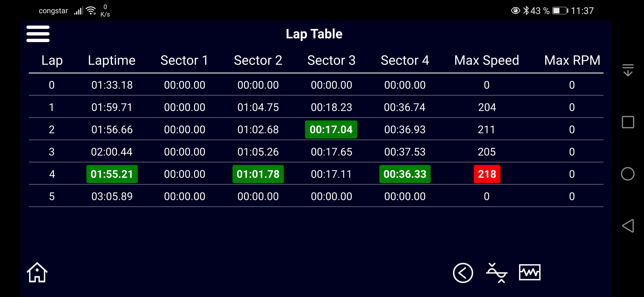644x297 pixels.
Task: Select the Sector 3 column header
Action: click(x=331, y=60)
